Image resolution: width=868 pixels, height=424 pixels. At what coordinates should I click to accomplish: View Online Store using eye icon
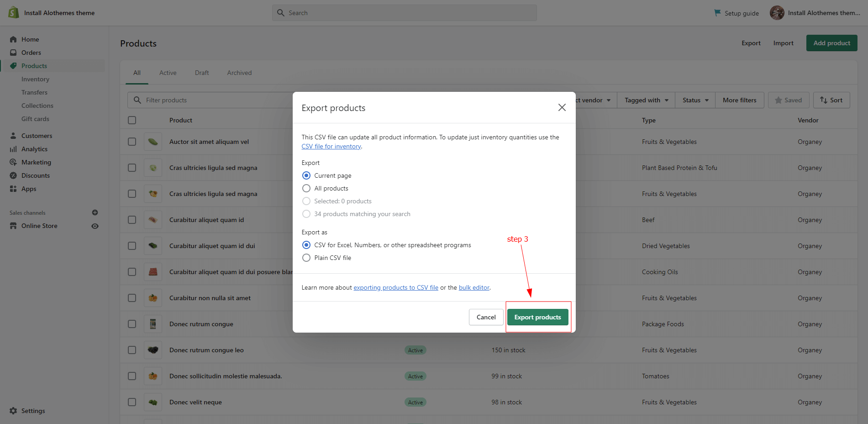click(95, 226)
